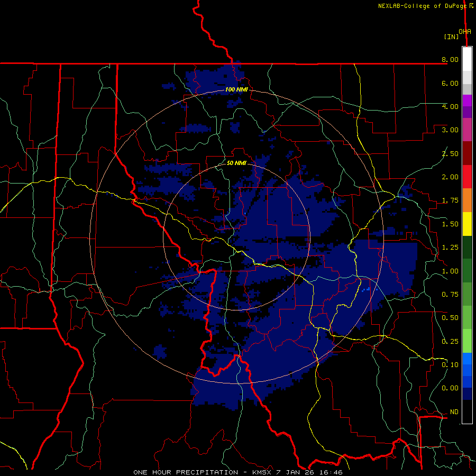Click the 1.50 legend label
The width and height of the screenshot is (476, 476).
[x=450, y=224]
